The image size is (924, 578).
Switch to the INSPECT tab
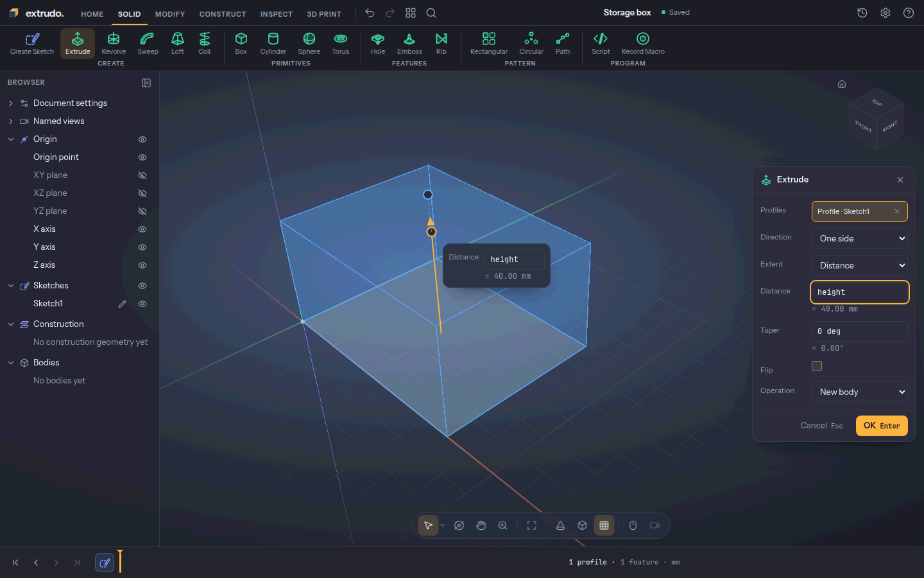(277, 13)
